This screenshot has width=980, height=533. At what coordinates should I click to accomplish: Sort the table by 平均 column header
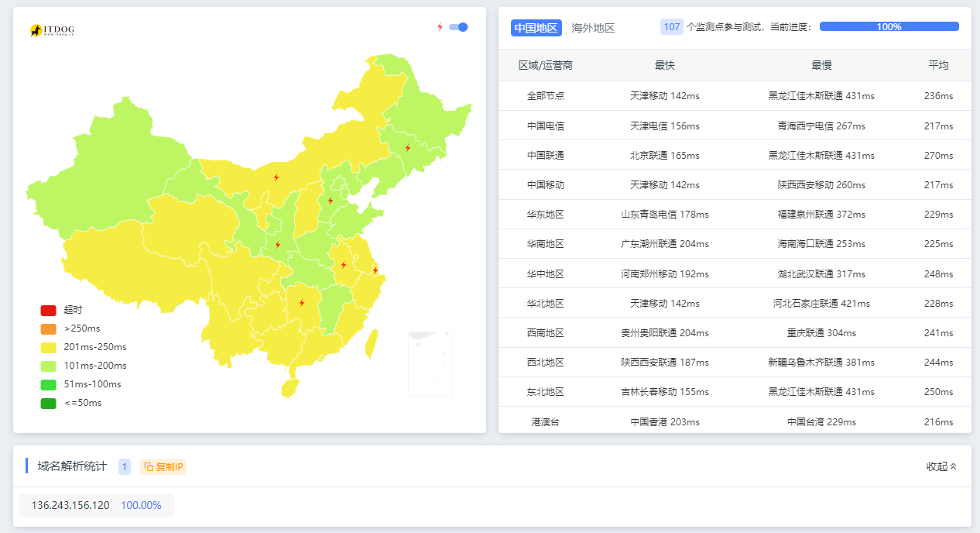[938, 65]
